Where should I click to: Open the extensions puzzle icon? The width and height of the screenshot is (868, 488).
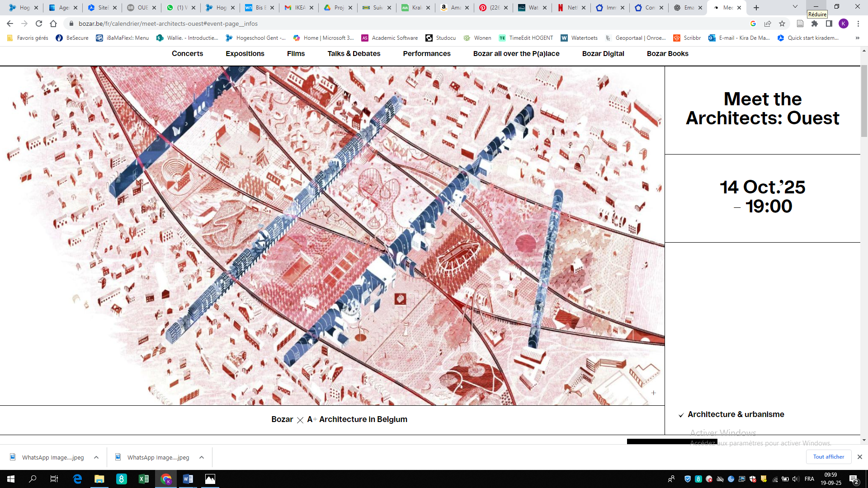815,23
